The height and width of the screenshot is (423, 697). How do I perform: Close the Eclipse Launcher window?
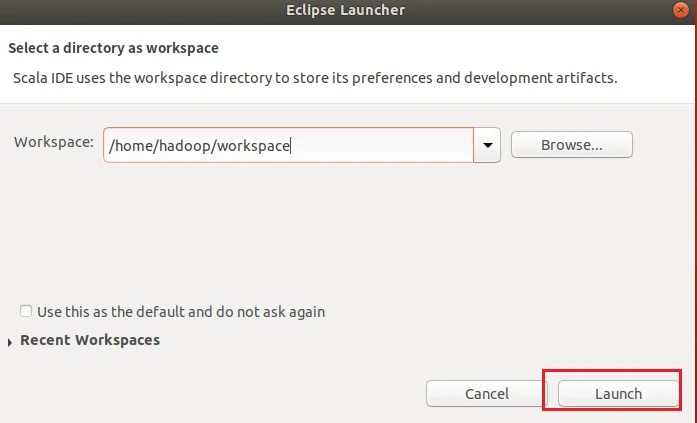pos(682,10)
